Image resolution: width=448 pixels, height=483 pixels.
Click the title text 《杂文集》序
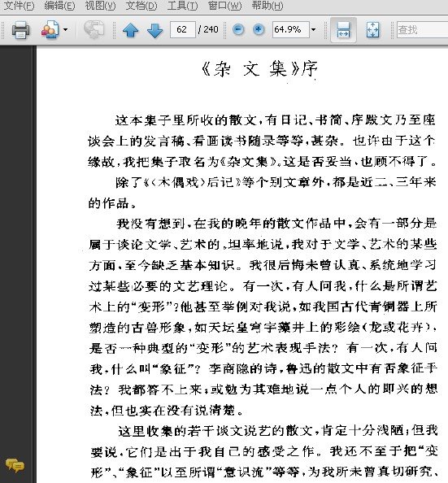pyautogui.click(x=259, y=69)
